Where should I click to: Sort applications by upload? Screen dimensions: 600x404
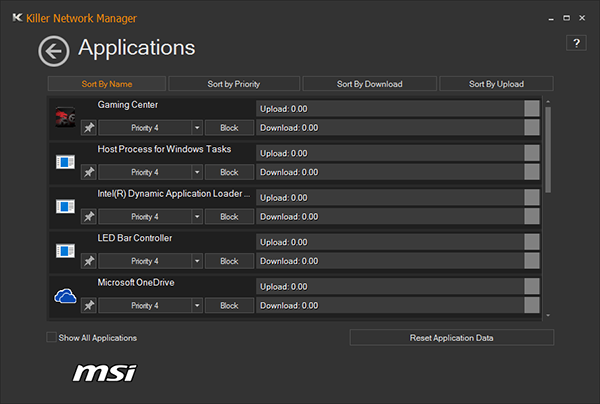click(x=496, y=83)
